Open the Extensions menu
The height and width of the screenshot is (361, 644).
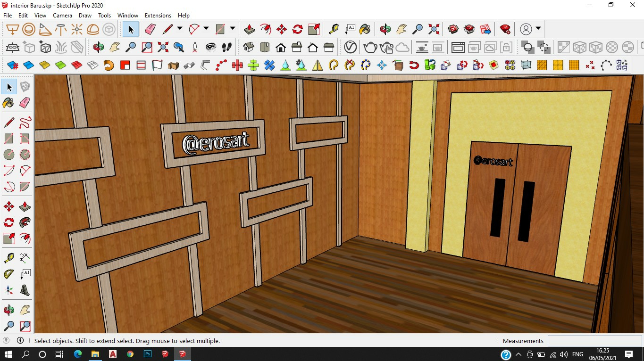(158, 16)
